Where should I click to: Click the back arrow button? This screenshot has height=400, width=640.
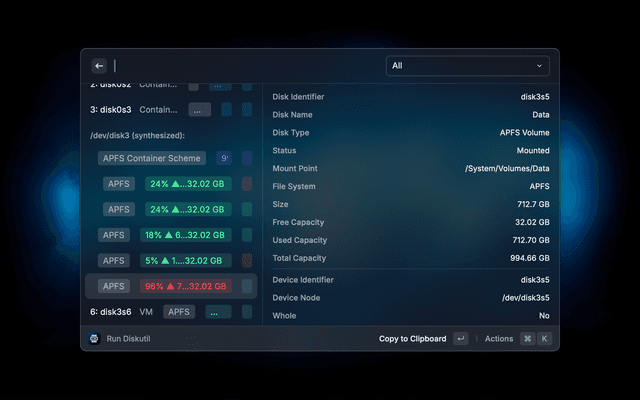point(99,66)
